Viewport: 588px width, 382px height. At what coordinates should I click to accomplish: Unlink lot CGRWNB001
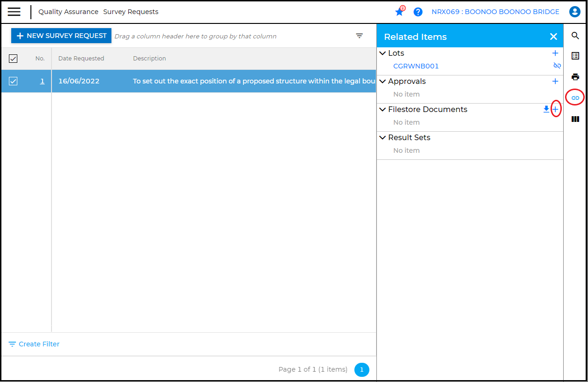pyautogui.click(x=557, y=66)
